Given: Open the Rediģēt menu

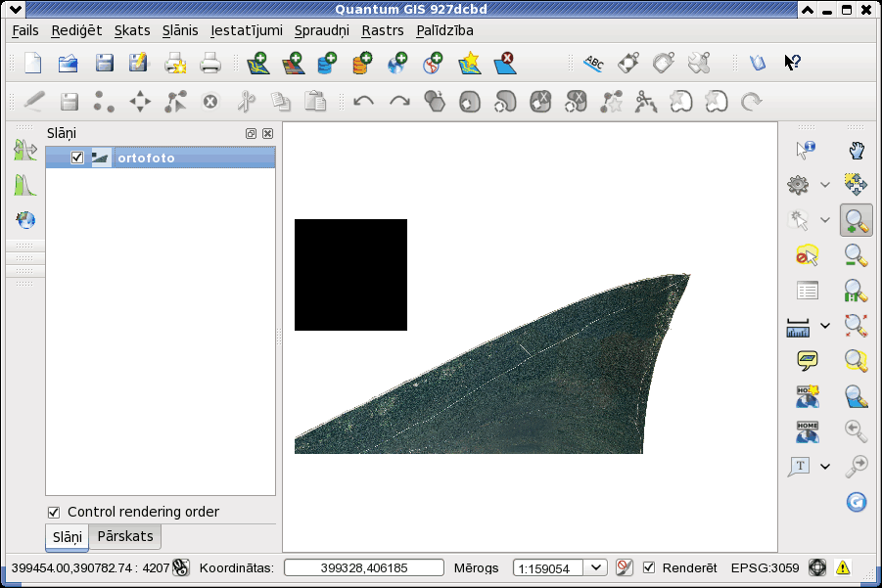Looking at the screenshot, I should click(x=76, y=30).
